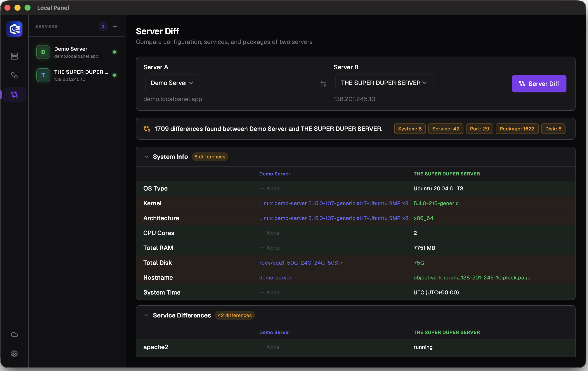Click Demo Server column header in Service Differences
588x371 pixels.
[x=274, y=332]
